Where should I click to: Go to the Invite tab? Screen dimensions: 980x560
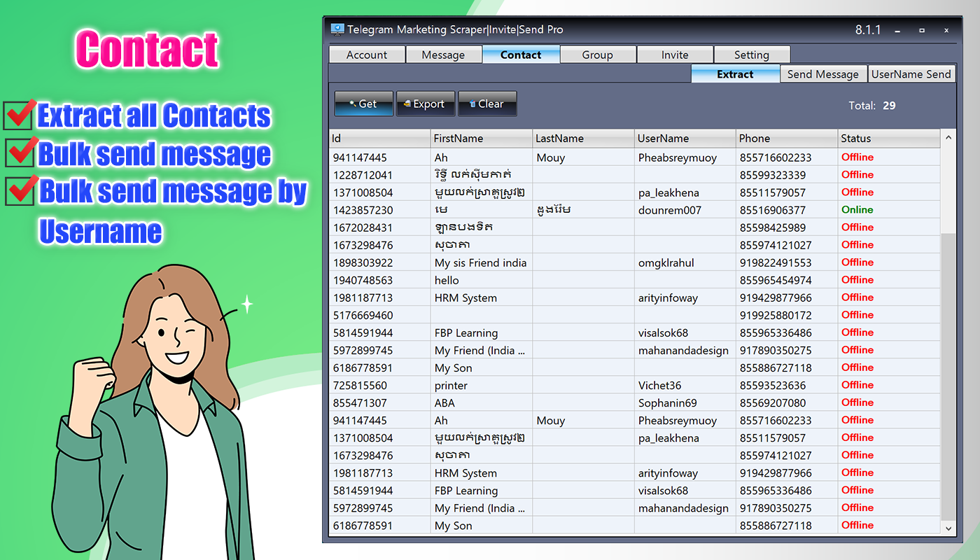pyautogui.click(x=675, y=54)
